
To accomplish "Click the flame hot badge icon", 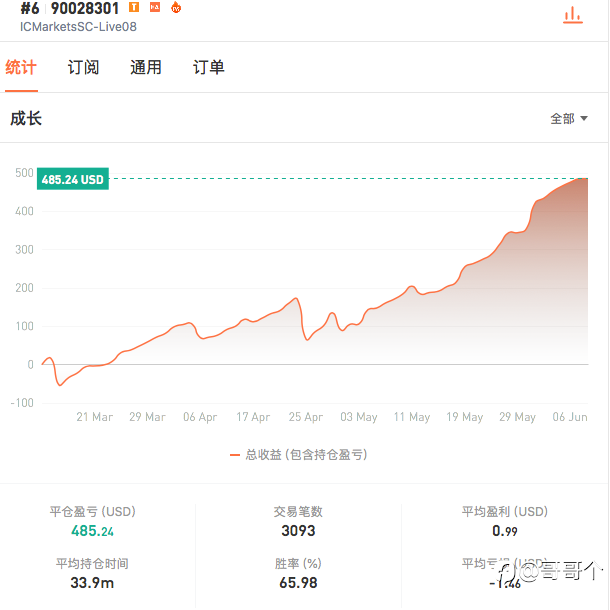I will click(x=176, y=7).
